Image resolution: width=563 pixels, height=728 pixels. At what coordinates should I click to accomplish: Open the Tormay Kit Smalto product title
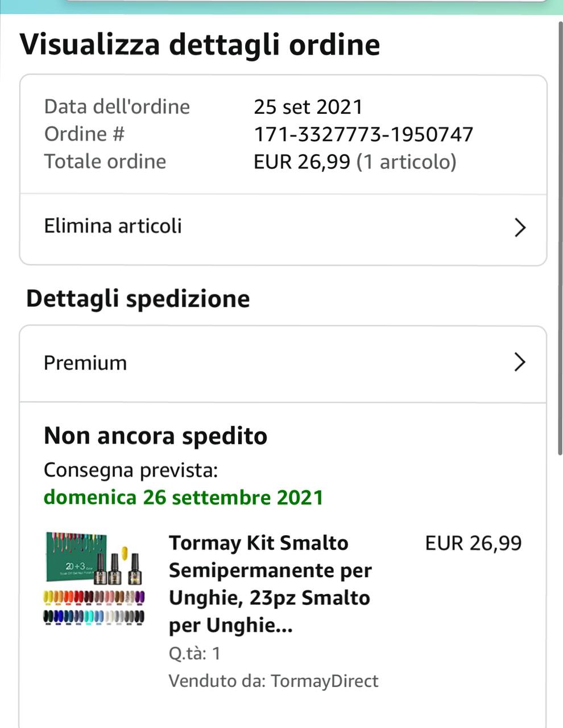270,584
